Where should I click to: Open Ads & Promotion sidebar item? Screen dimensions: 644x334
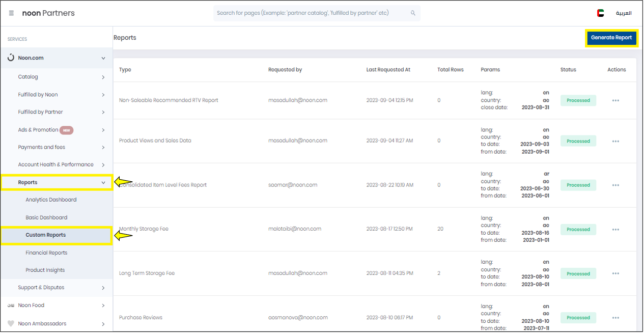click(x=38, y=130)
